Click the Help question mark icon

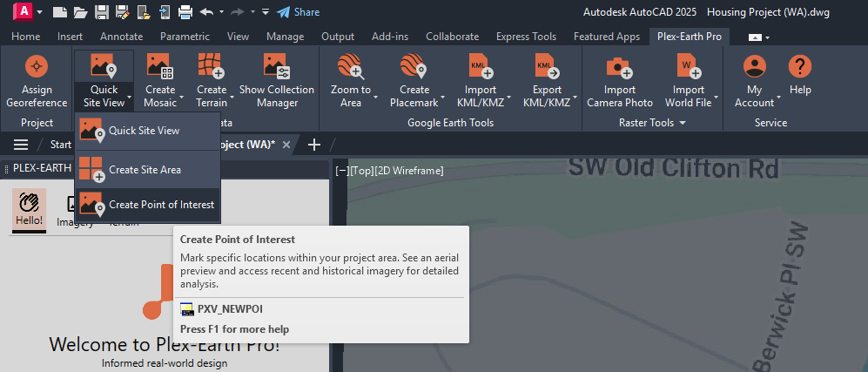point(800,66)
